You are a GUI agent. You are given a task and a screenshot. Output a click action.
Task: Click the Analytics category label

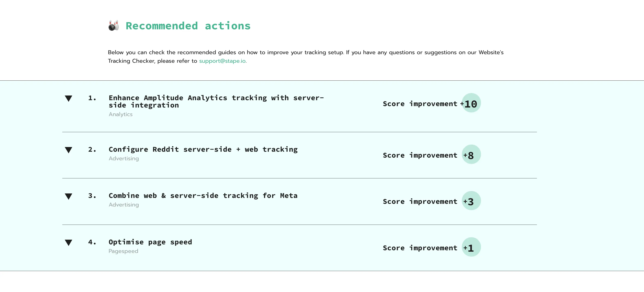pyautogui.click(x=120, y=114)
